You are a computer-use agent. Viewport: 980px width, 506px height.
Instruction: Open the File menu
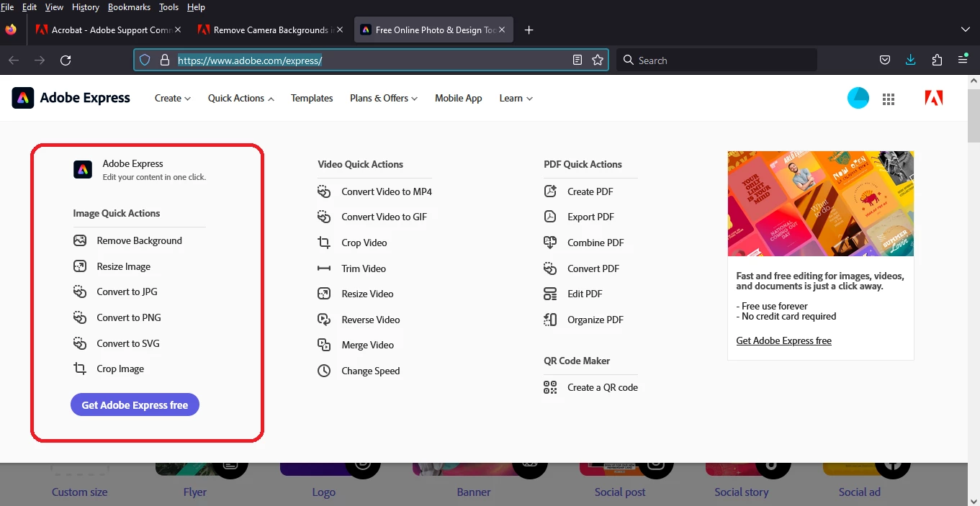point(7,7)
